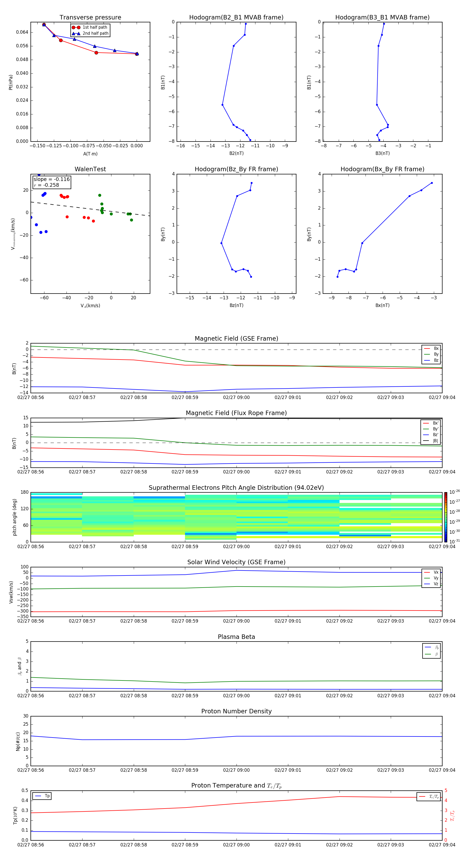Image resolution: width=473 pixels, height=868 pixels.
Task: Click the 'Hodogram(Bx_By FR frame)' title
Action: pos(382,169)
